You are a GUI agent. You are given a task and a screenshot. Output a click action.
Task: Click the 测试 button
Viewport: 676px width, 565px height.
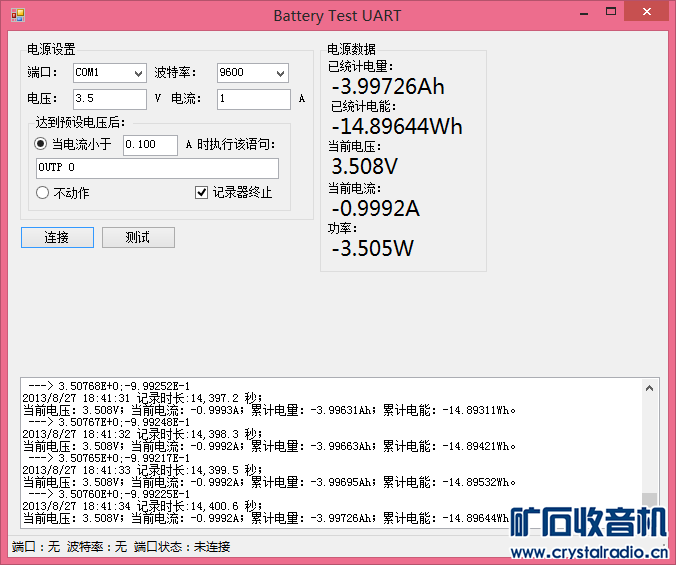coord(138,237)
